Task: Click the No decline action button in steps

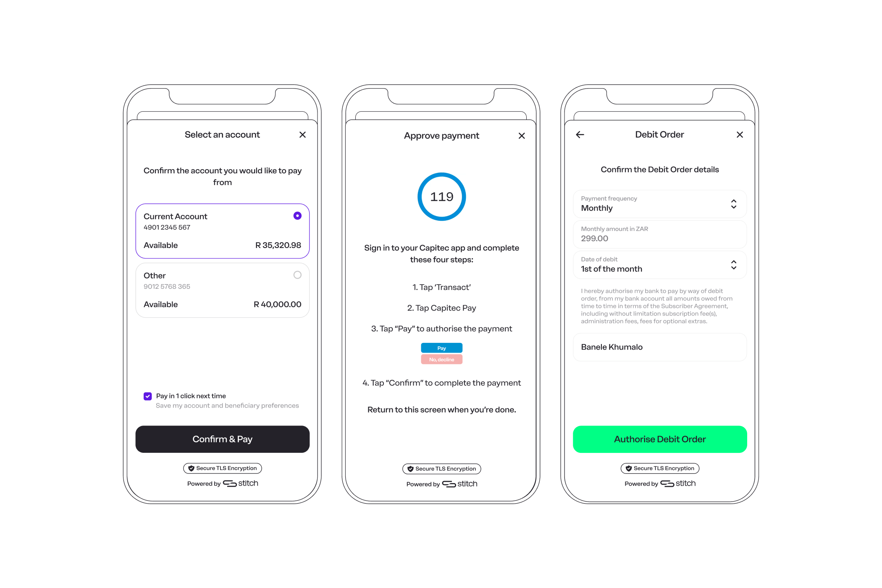Action: [441, 359]
